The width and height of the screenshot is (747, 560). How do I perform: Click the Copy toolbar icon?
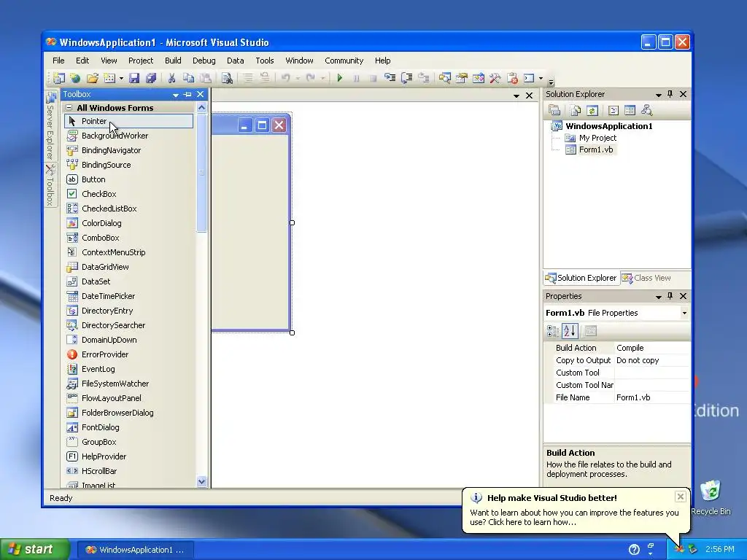coord(189,77)
